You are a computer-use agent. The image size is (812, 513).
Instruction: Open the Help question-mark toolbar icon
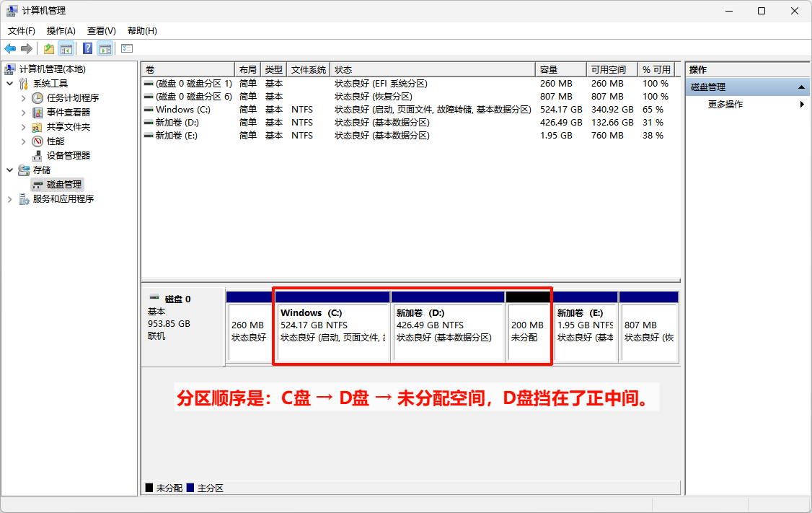pos(88,49)
